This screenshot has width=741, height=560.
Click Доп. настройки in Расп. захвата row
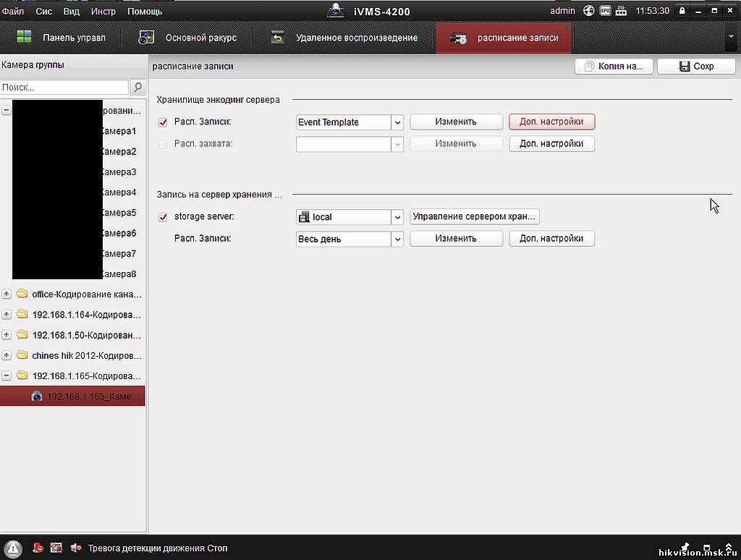[x=551, y=144]
